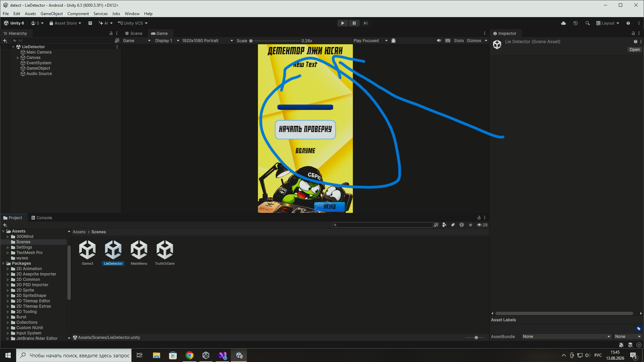644x362 pixels.
Task: Switch to the Console tab
Action: click(42, 218)
